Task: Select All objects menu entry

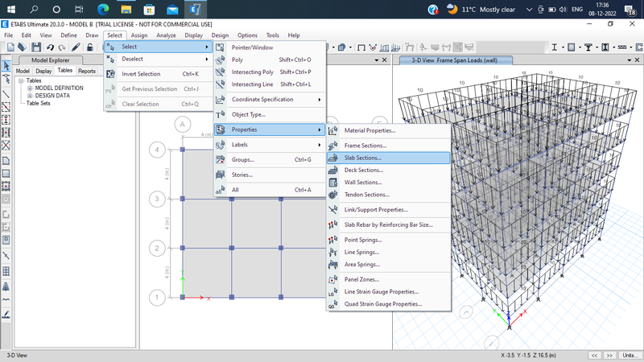Action: pos(270,190)
